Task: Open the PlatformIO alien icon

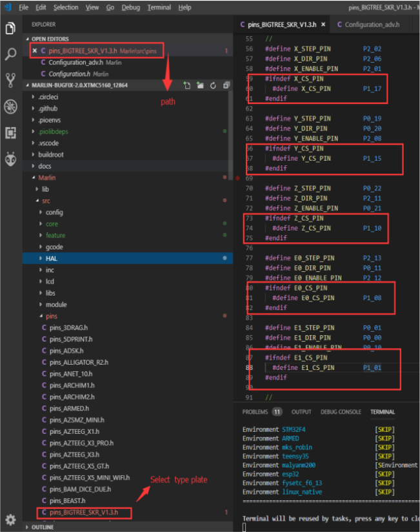Action: (11, 159)
